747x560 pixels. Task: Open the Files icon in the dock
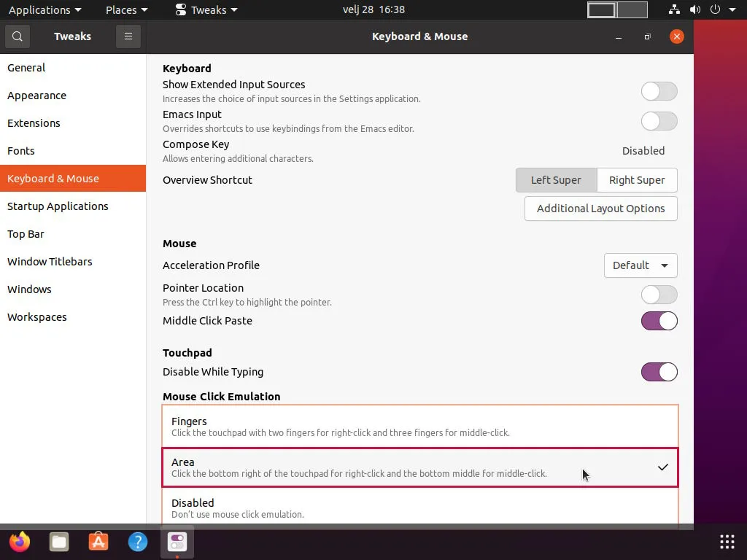pyautogui.click(x=59, y=542)
